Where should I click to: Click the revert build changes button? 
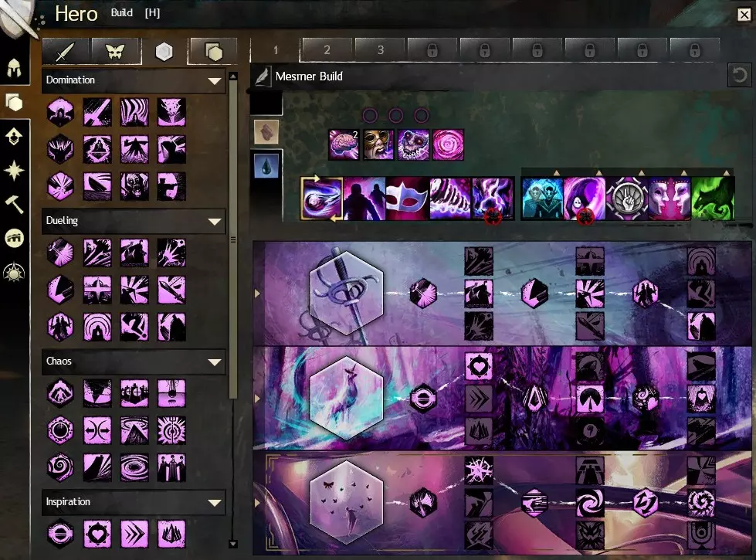point(739,76)
